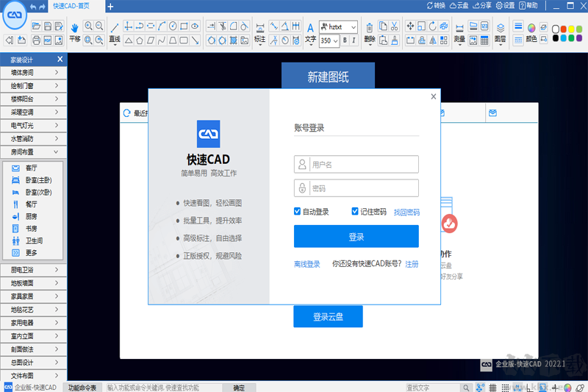The width and height of the screenshot is (588, 392).
Task: Click the 找回密码 recover password link
Action: coord(406,212)
